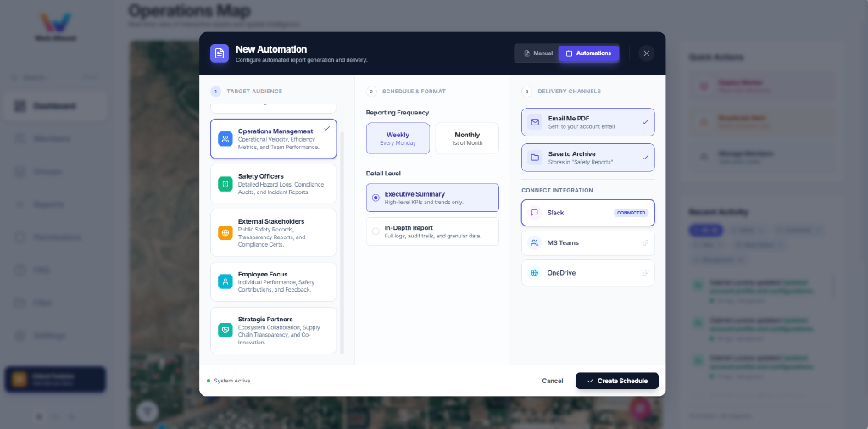The height and width of the screenshot is (429, 868).
Task: Click the OneDrive link icon
Action: (x=645, y=273)
